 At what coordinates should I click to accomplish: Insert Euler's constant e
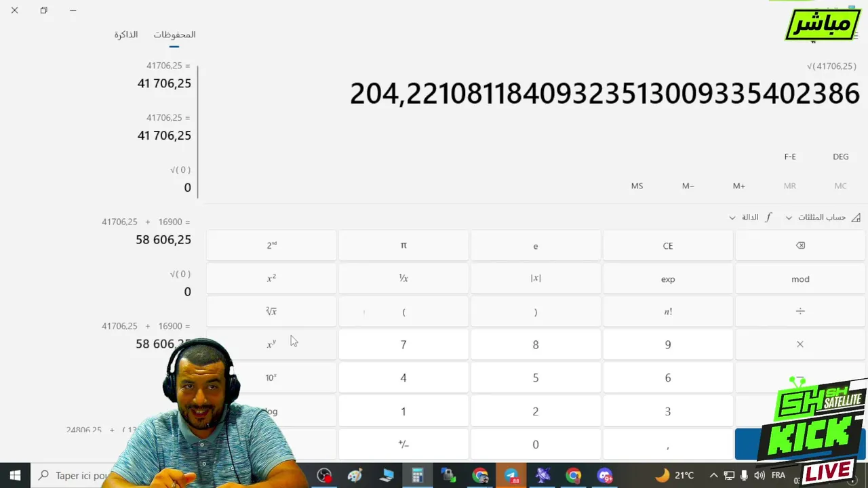pyautogui.click(x=536, y=245)
